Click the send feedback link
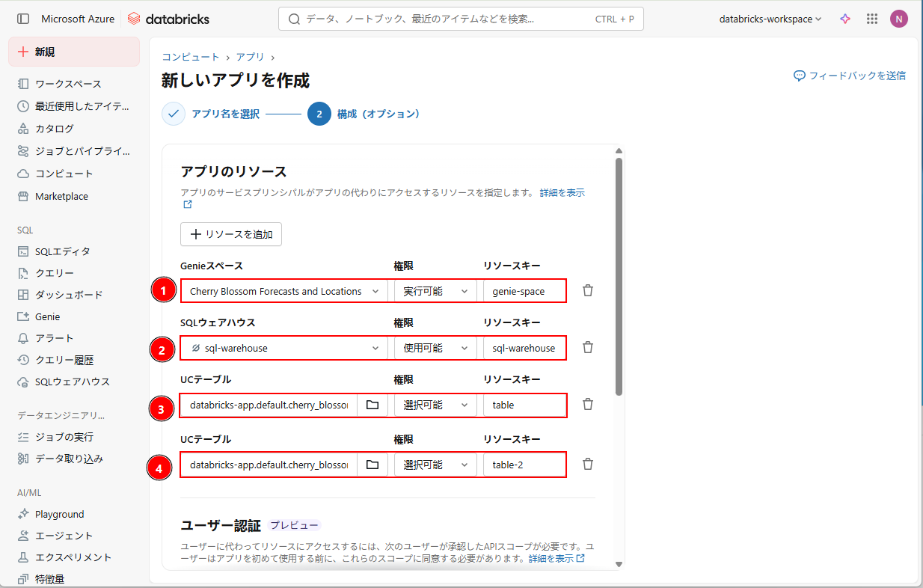 [850, 76]
